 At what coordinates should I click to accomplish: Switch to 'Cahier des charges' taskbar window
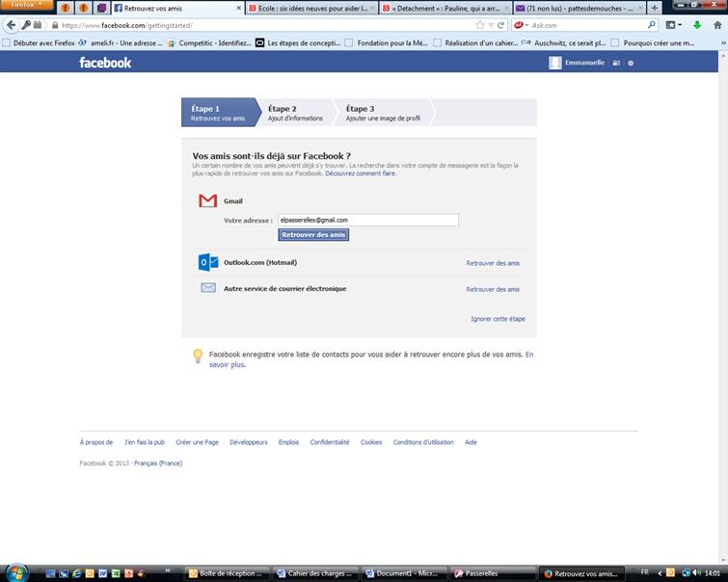tap(314, 573)
